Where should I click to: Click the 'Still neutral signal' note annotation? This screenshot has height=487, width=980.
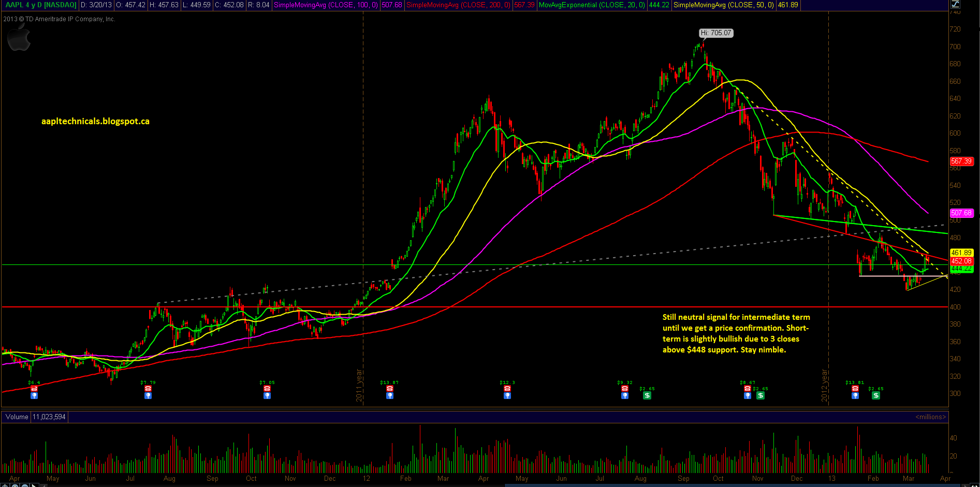736,333
